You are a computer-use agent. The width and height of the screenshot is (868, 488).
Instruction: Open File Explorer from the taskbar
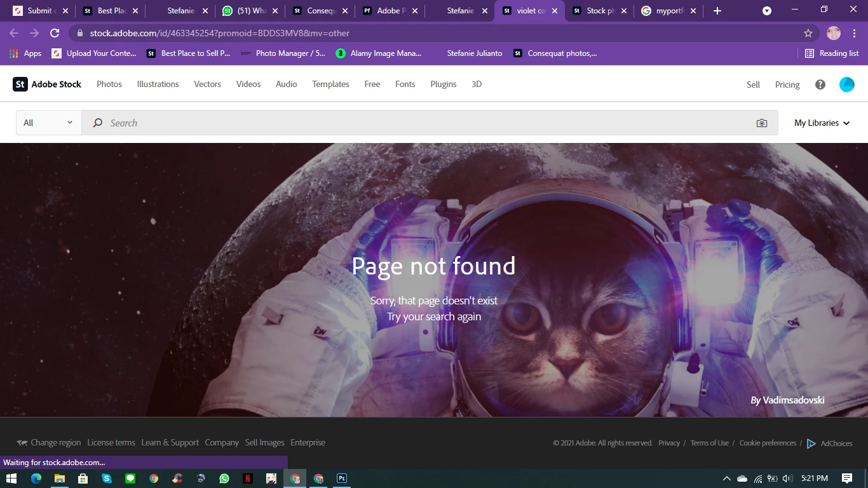pyautogui.click(x=60, y=478)
